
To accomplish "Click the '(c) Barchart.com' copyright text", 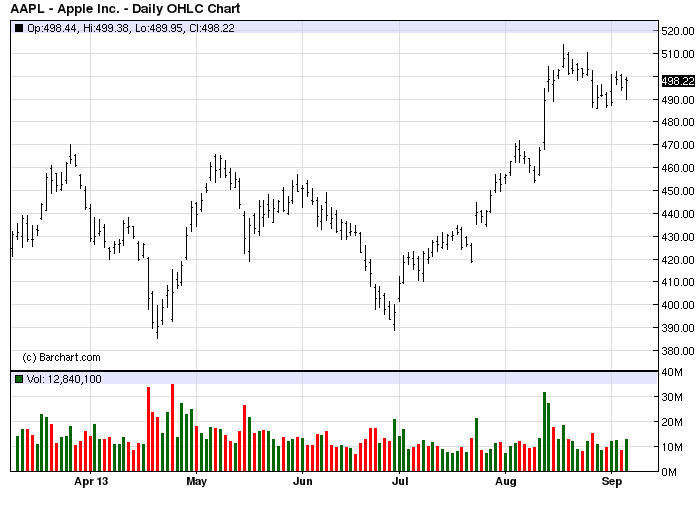I will click(x=61, y=358).
